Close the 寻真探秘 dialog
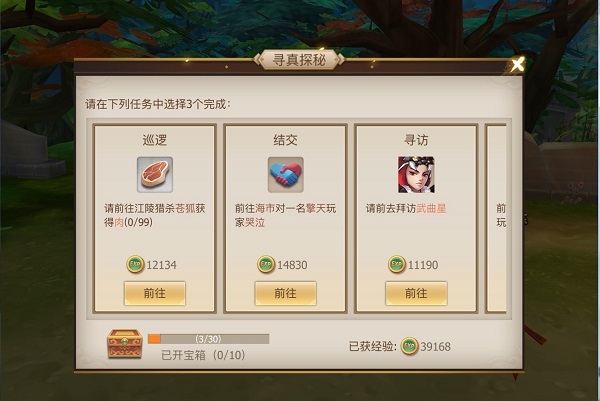The height and width of the screenshot is (401, 600). point(518,64)
